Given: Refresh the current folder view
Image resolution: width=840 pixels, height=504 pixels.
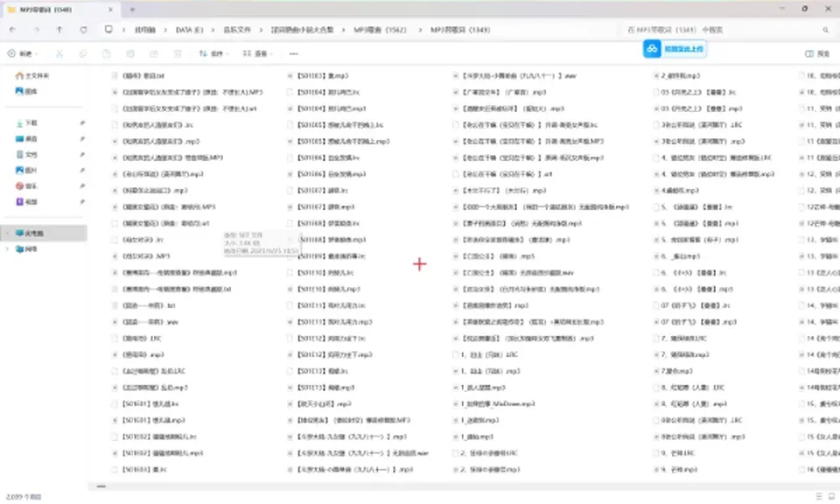Looking at the screenshot, I should point(84,30).
